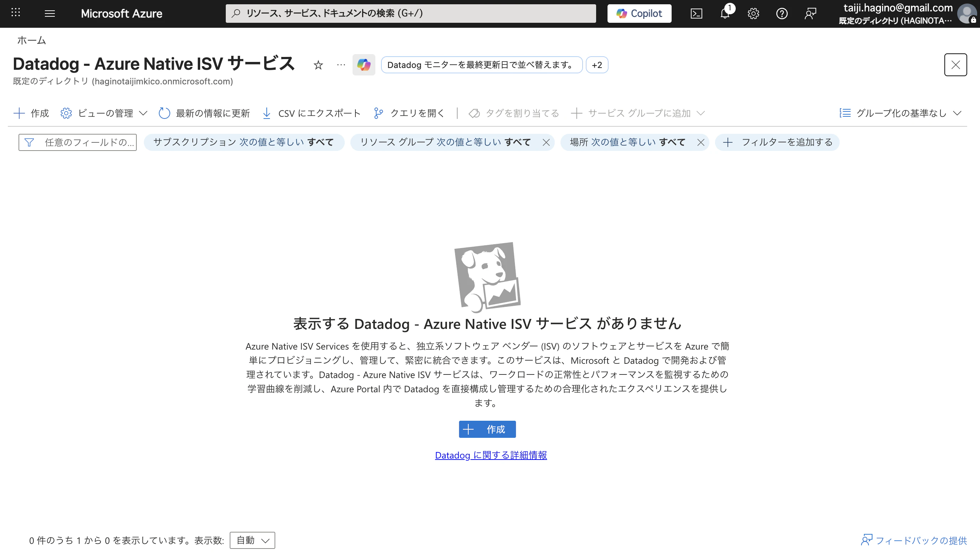Launch Cloud Shell terminal icon

696,14
